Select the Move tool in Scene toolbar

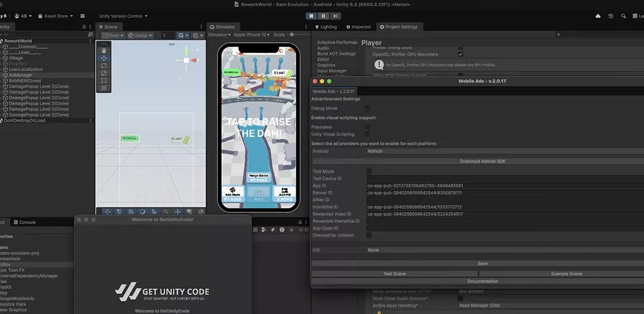pyautogui.click(x=104, y=58)
